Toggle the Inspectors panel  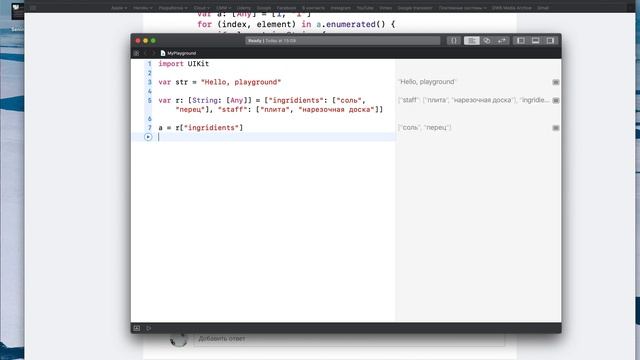tap(550, 40)
